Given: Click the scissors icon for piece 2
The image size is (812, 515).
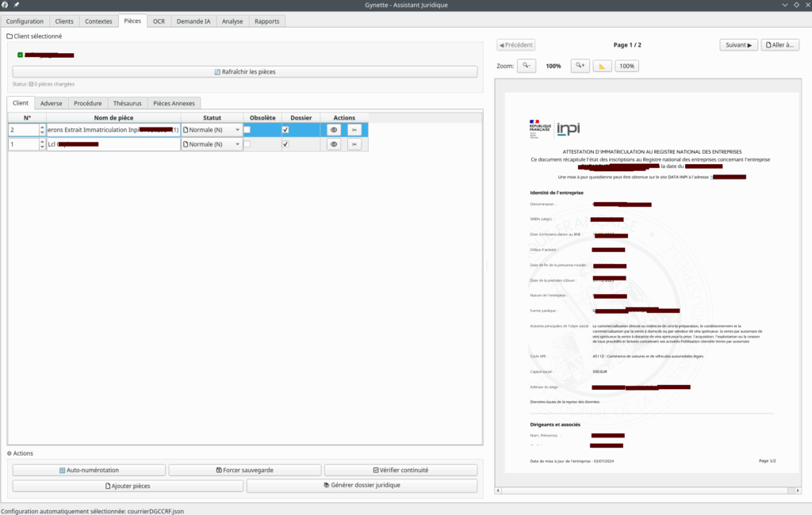Looking at the screenshot, I should click(x=354, y=130).
